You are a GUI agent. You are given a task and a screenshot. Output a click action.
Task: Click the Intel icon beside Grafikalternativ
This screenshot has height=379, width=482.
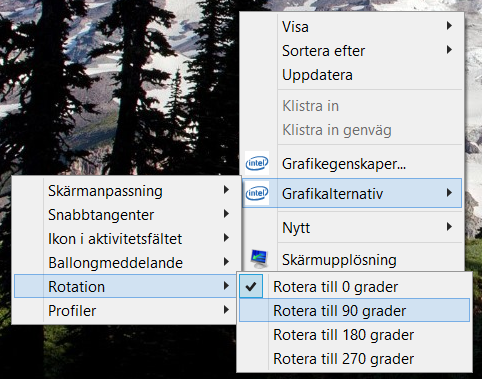[257, 193]
